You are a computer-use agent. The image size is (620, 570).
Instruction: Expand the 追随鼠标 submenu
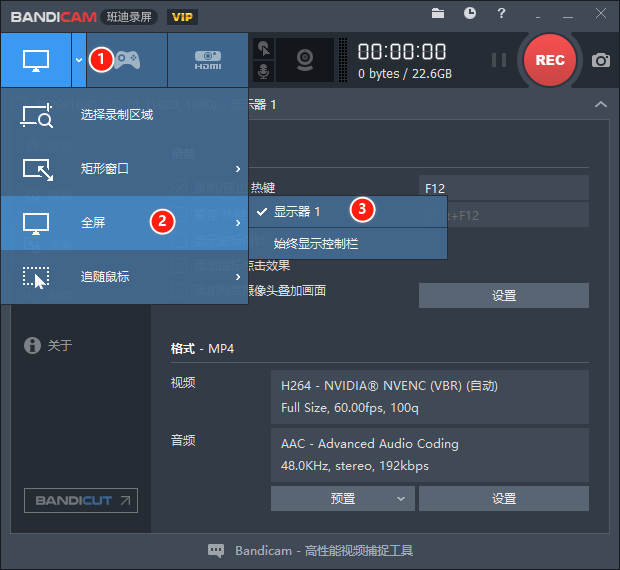(125, 277)
